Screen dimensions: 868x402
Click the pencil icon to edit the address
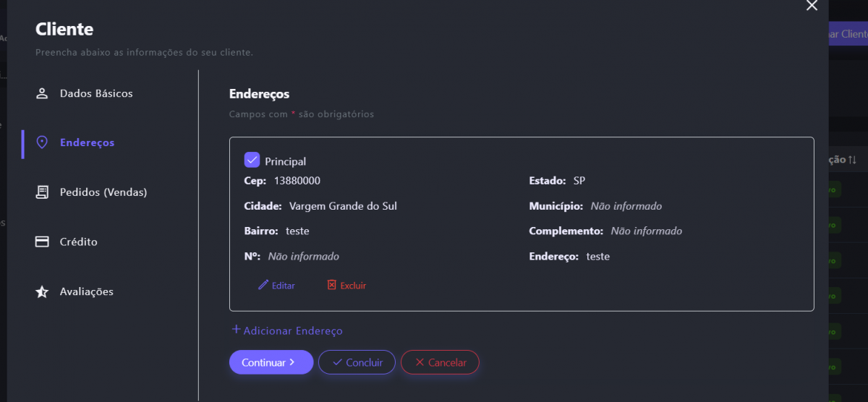coord(263,285)
